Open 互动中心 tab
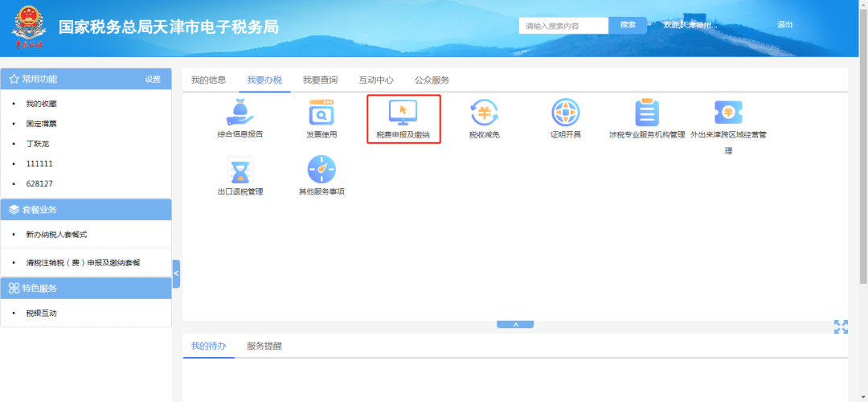Image resolution: width=868 pixels, height=402 pixels. tap(376, 80)
